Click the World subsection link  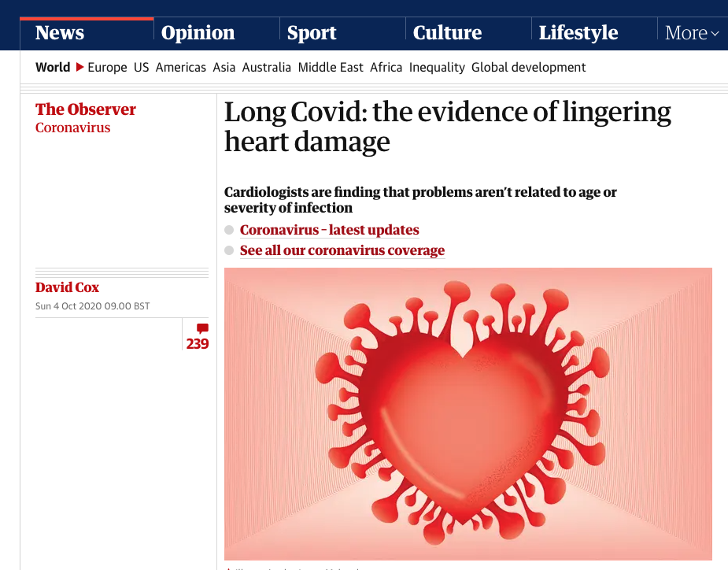coord(53,68)
